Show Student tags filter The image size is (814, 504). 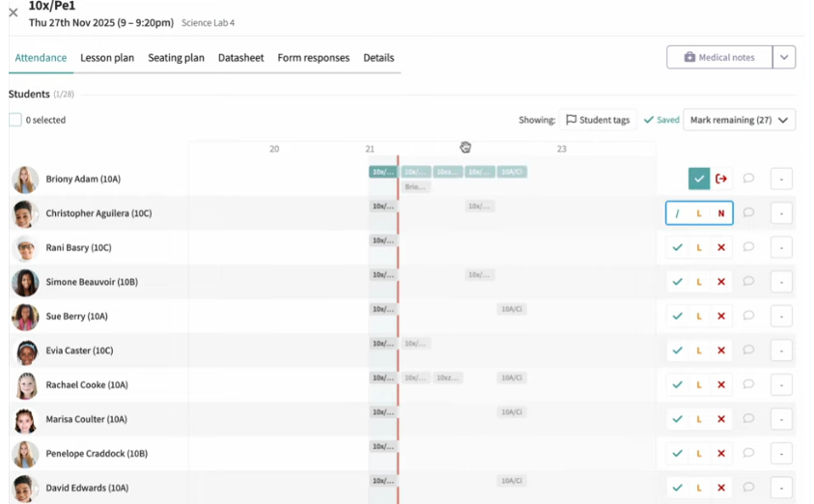click(x=598, y=120)
